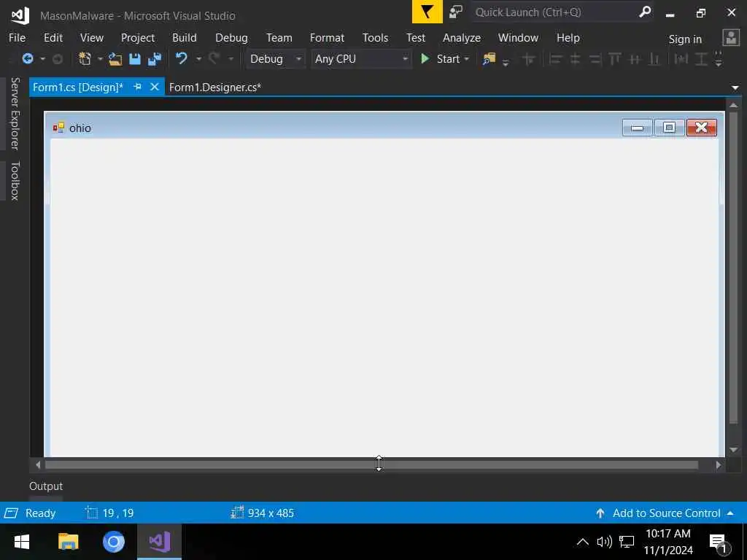Click the Quick Launch magnifier icon

645,12
